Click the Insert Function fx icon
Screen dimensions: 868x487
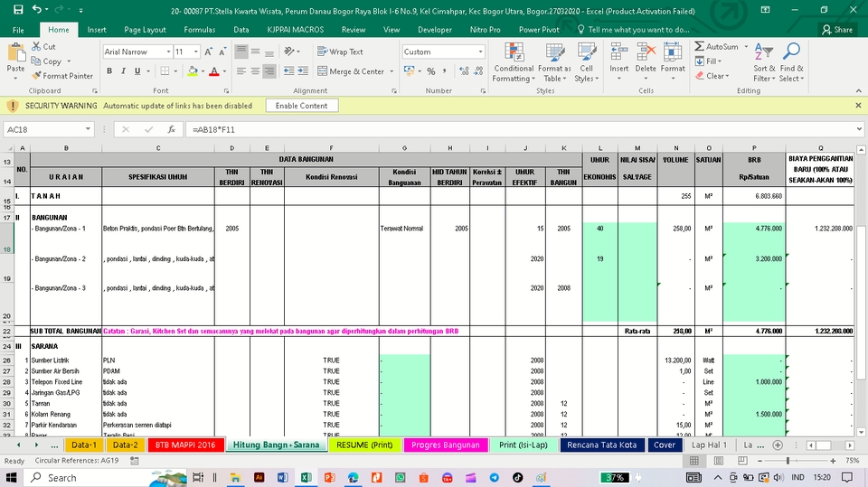[172, 129]
